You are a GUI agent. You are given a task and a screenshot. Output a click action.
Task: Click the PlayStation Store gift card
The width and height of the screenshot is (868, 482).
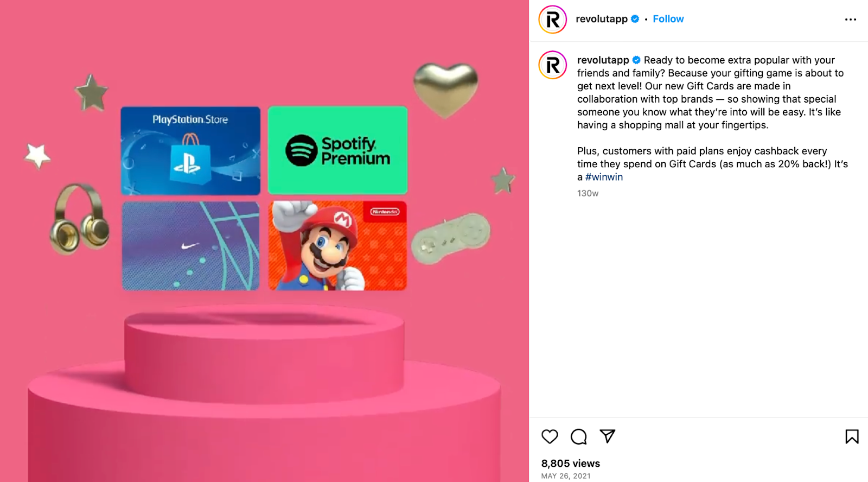(x=190, y=151)
